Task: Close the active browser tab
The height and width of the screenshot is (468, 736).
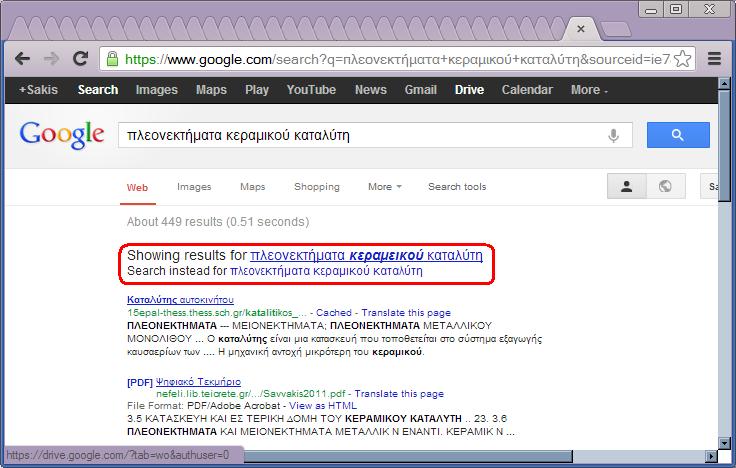Action: [x=581, y=29]
